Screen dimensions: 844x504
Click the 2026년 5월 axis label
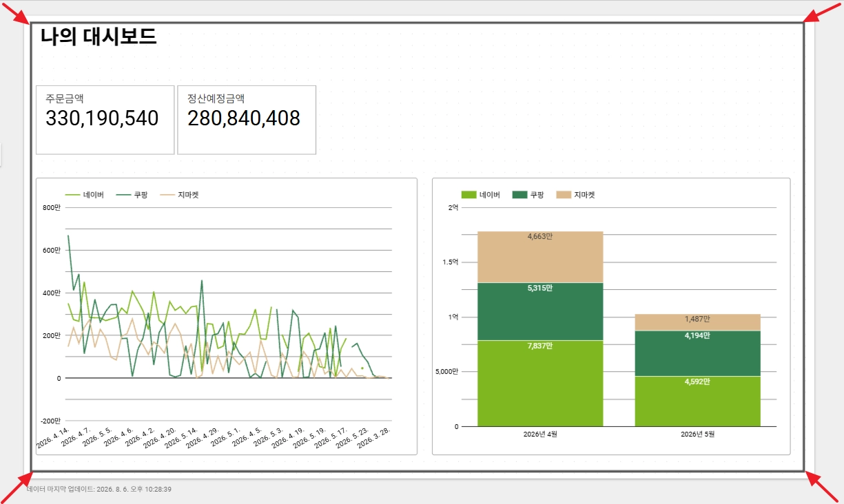[697, 434]
